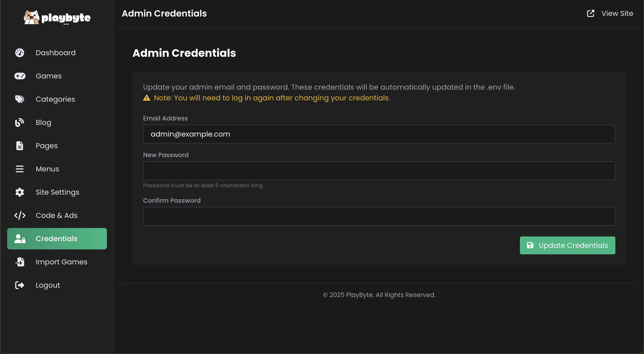Click the "Update your admin email and password" description

click(x=329, y=87)
